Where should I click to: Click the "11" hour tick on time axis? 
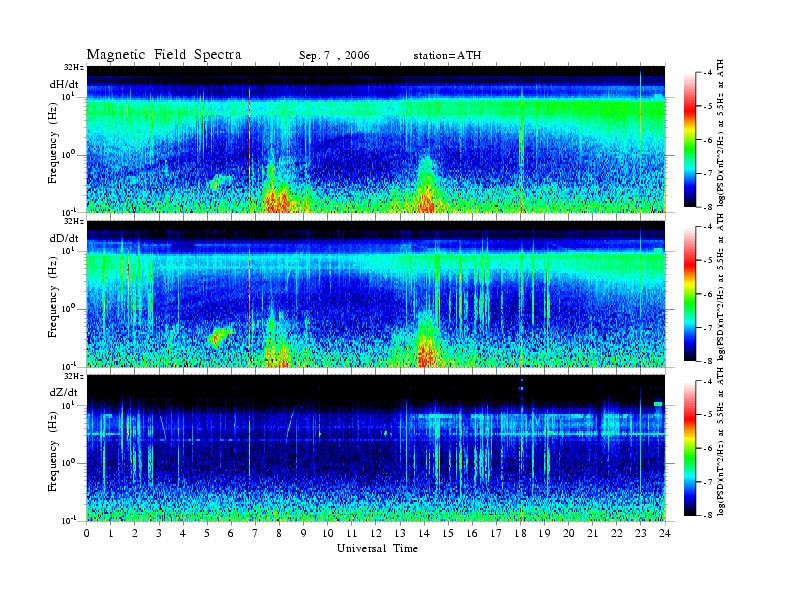click(x=352, y=534)
